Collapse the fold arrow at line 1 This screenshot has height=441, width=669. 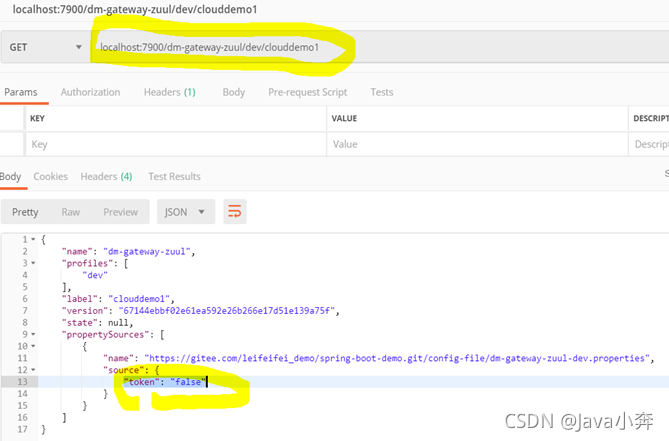point(33,240)
